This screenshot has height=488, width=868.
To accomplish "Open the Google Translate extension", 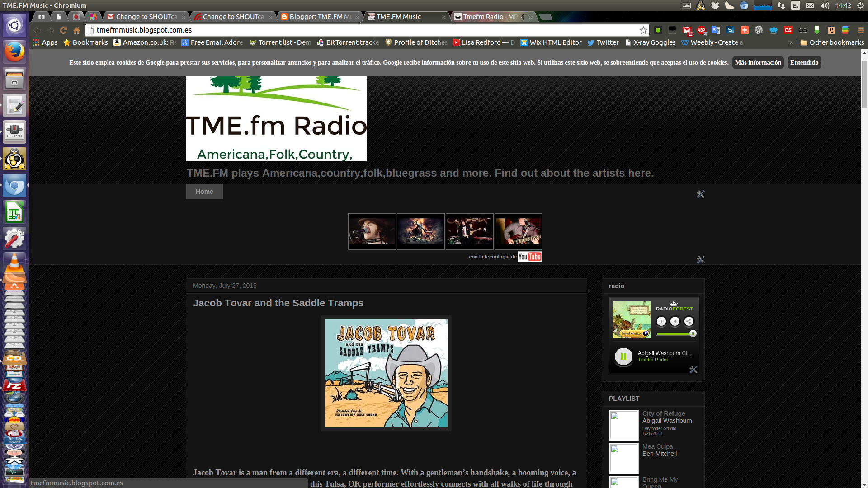I will tap(716, 30).
